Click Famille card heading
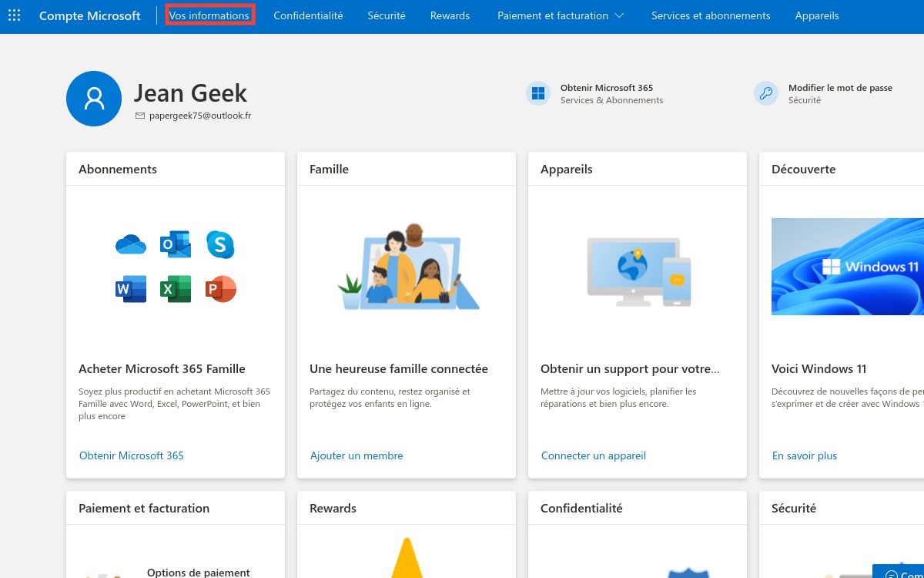Viewport: 924px width, 578px height. point(329,169)
